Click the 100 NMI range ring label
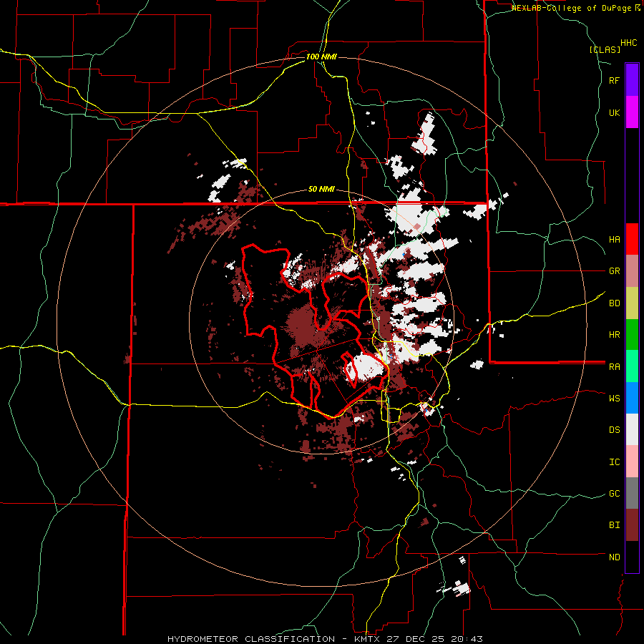 321,57
